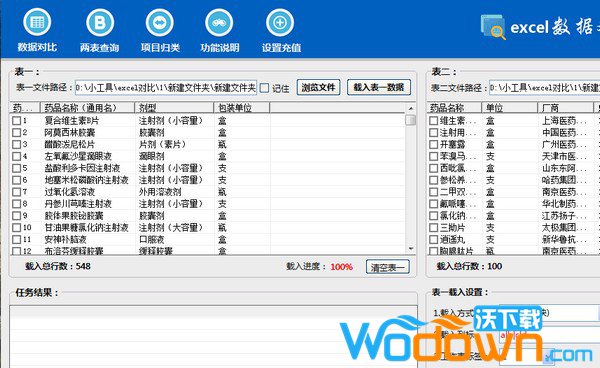Click the 上海医药 manufacturer cell
The height and width of the screenshot is (368, 600).
coord(564,121)
